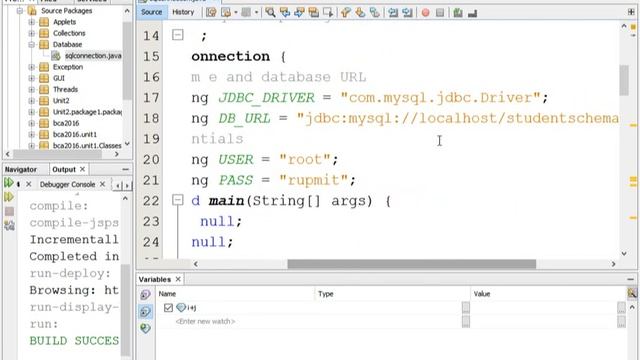Open the Navigator tab

(21, 169)
